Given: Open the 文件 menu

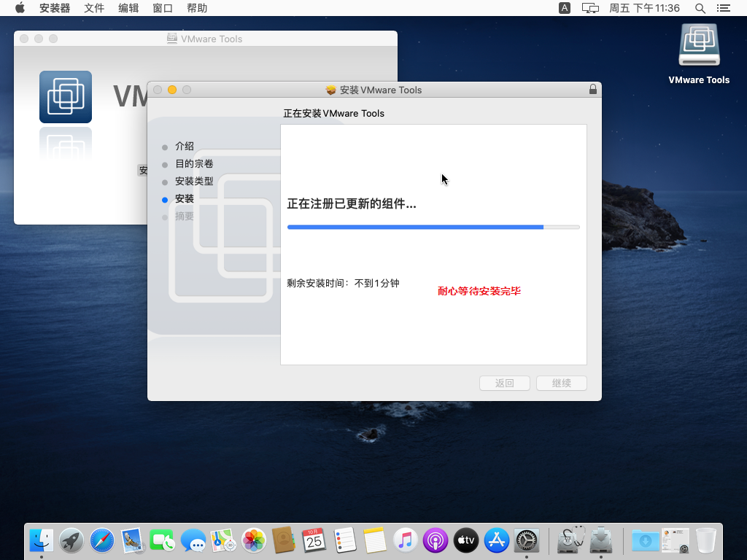Looking at the screenshot, I should pyautogui.click(x=94, y=8).
